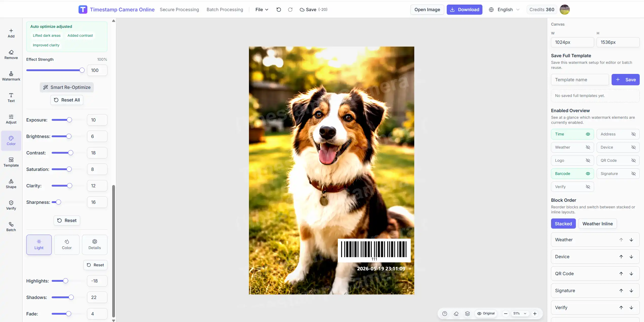Open Batch Processing page
644x322 pixels.
225,10
